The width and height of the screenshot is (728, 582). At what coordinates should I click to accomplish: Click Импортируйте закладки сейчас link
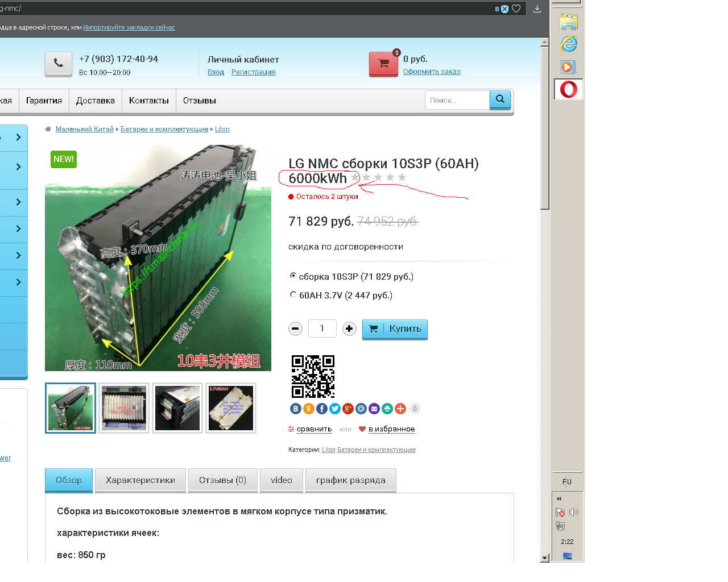(x=129, y=27)
